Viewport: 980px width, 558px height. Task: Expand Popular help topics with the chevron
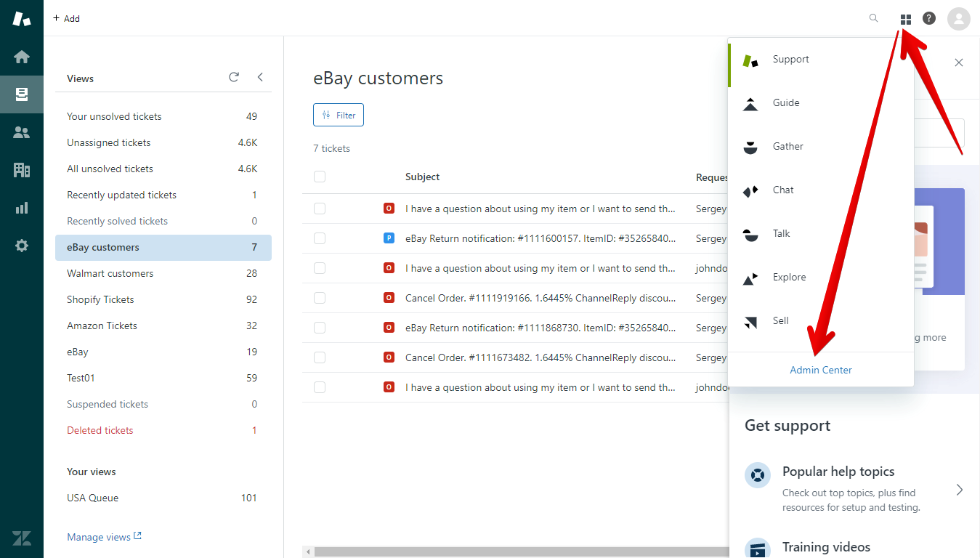(x=960, y=490)
